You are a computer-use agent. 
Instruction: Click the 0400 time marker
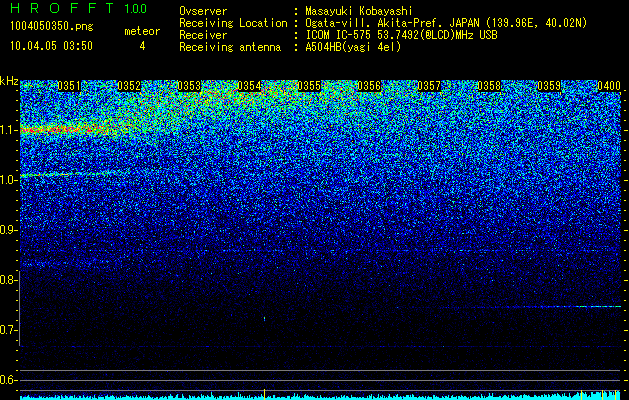[x=609, y=86]
